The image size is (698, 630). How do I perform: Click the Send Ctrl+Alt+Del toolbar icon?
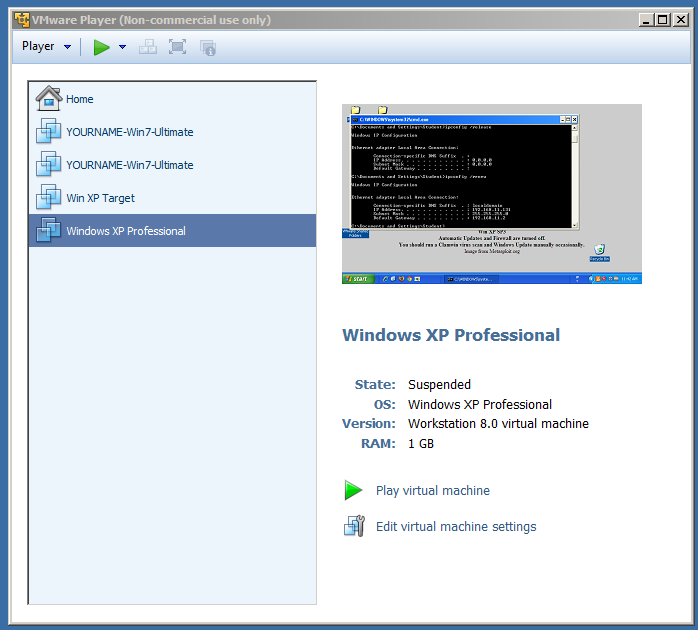tap(148, 47)
